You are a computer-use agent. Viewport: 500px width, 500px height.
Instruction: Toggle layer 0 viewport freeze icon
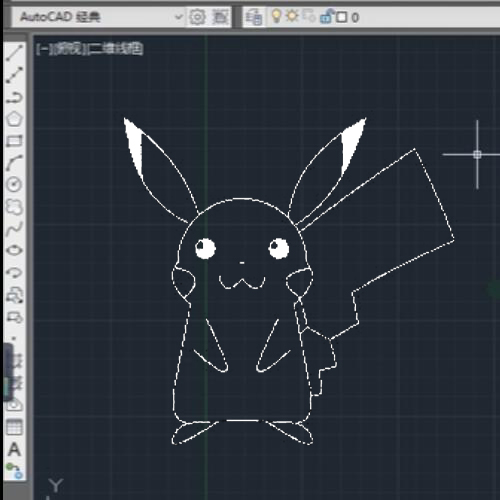[309, 16]
